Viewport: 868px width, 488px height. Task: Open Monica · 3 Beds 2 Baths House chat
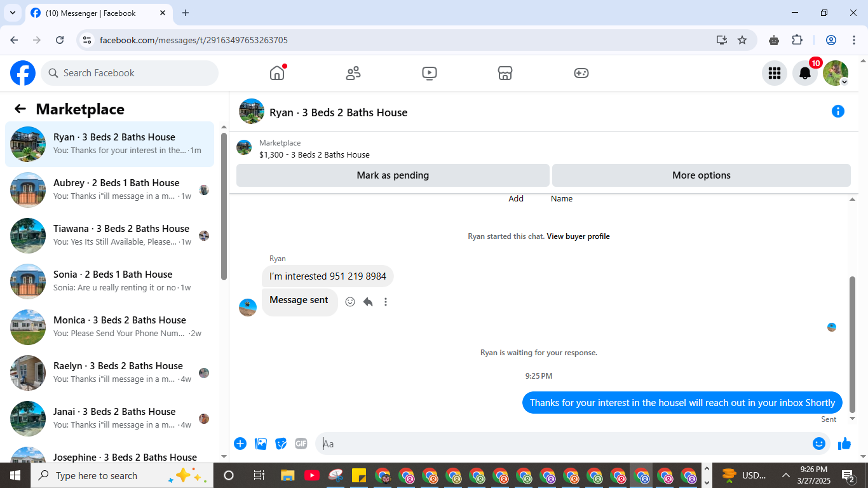click(x=109, y=327)
